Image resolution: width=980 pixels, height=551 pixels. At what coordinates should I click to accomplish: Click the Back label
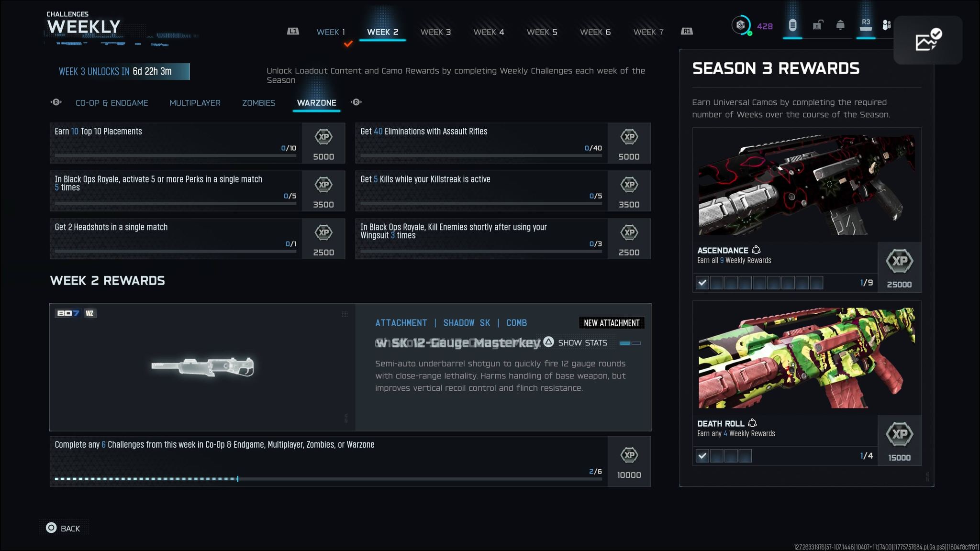point(70,529)
